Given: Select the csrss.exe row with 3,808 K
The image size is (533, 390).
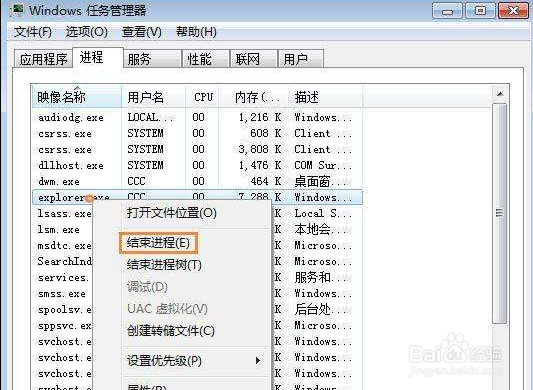Looking at the screenshot, I should pyautogui.click(x=197, y=150).
